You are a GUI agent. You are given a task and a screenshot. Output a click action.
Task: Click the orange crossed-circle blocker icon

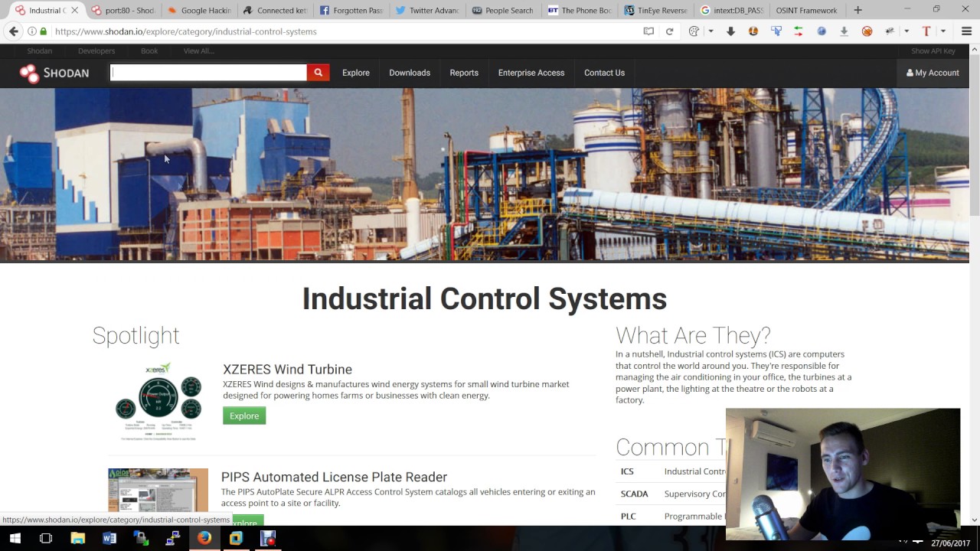[x=867, y=31]
